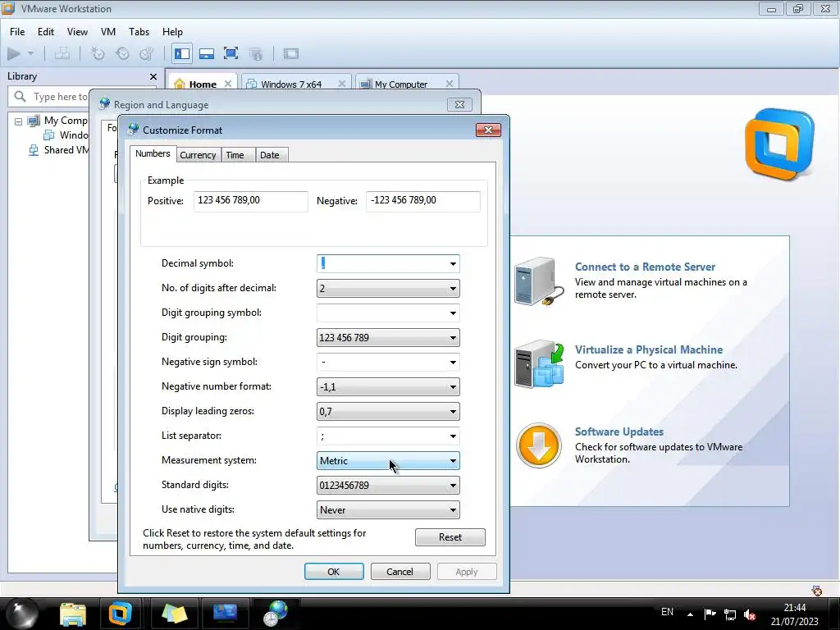The width and height of the screenshot is (840, 630).
Task: Close the My Computer tab
Action: (450, 84)
